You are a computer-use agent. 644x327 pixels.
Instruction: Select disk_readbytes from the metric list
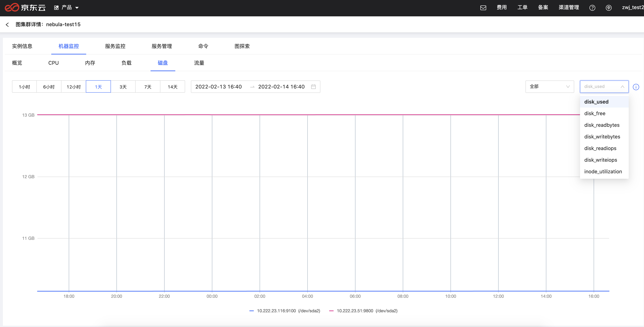pos(604,125)
